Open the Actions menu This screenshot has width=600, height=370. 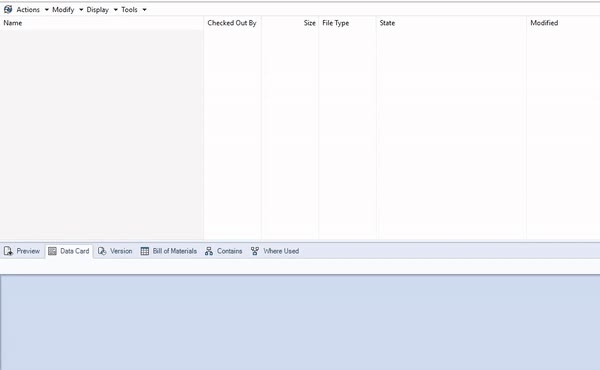coord(28,10)
